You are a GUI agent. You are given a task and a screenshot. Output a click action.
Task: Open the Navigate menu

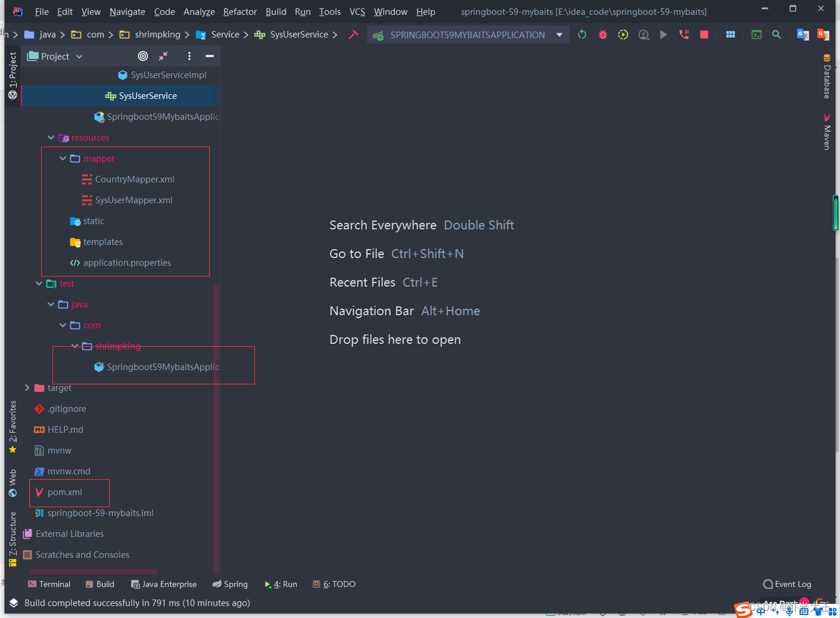[127, 11]
